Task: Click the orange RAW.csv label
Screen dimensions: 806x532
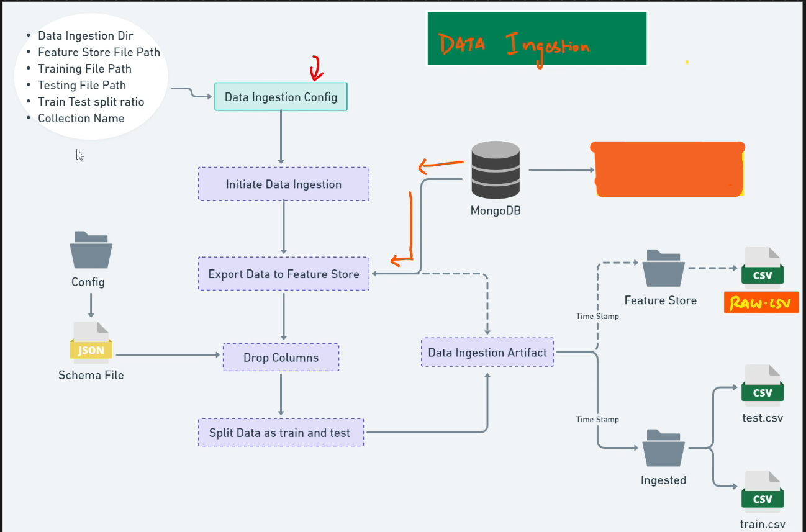Action: pyautogui.click(x=761, y=303)
